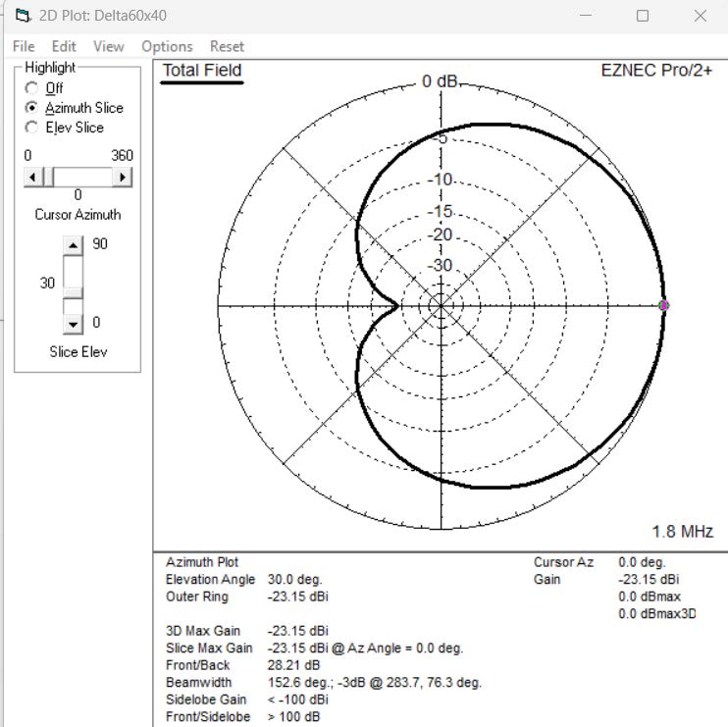The height and width of the screenshot is (727, 728).
Task: Click down arrow of Slice Elev scrollbar
Action: [74, 324]
